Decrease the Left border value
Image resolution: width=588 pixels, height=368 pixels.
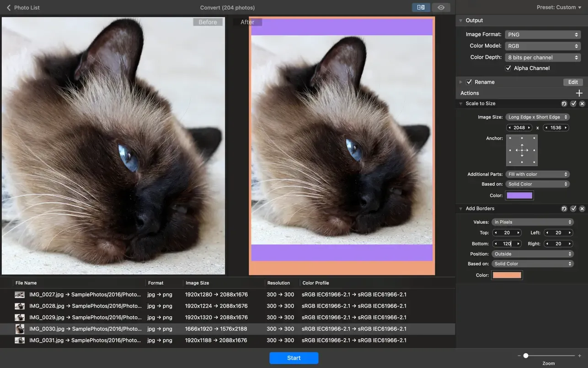point(547,233)
